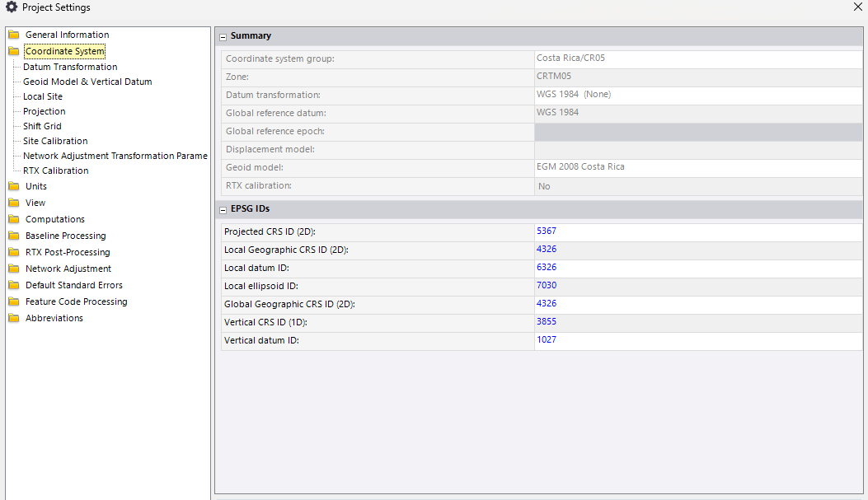Click the General Information folder icon
The width and height of the screenshot is (868, 500).
(x=14, y=35)
